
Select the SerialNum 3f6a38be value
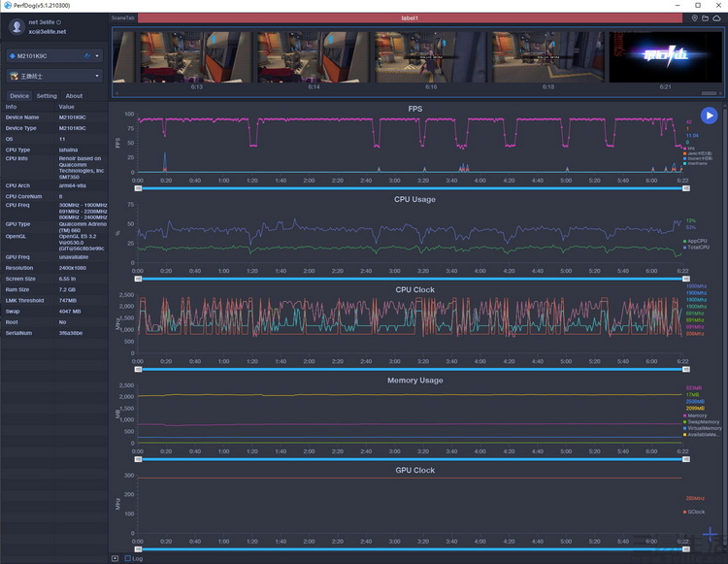[x=71, y=333]
